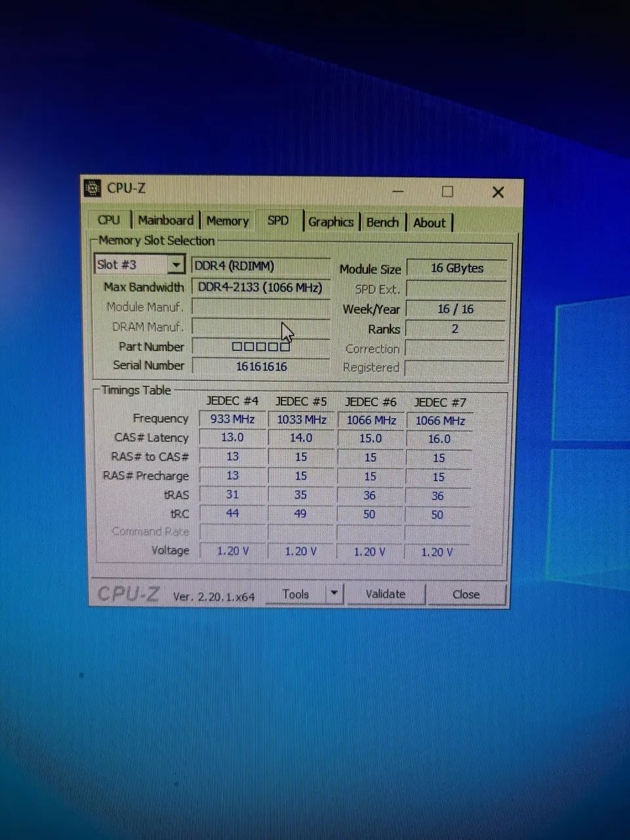
Task: Click the JEDEC #6 column header
Action: (x=371, y=402)
